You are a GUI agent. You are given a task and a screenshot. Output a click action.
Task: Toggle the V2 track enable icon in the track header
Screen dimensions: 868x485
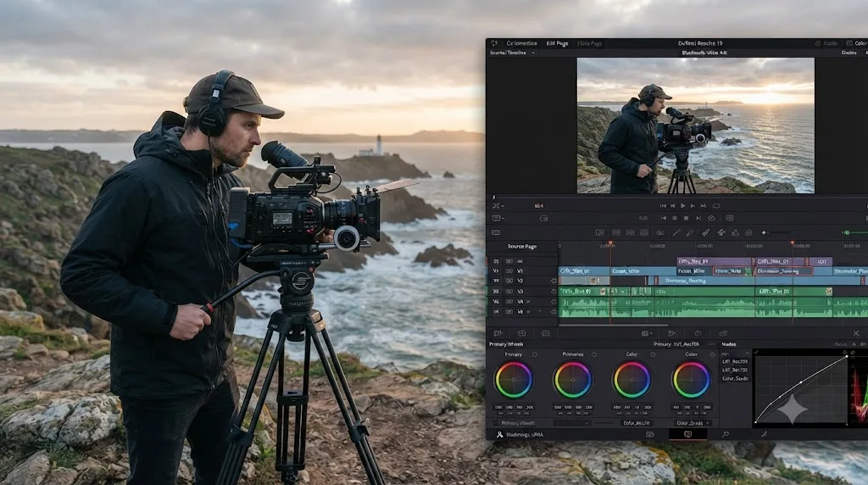(509, 282)
